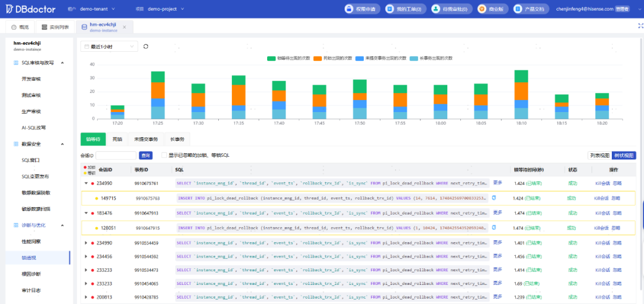Click the 18:10 bar in the chart
The width and height of the screenshot is (644, 304).
pos(521,95)
